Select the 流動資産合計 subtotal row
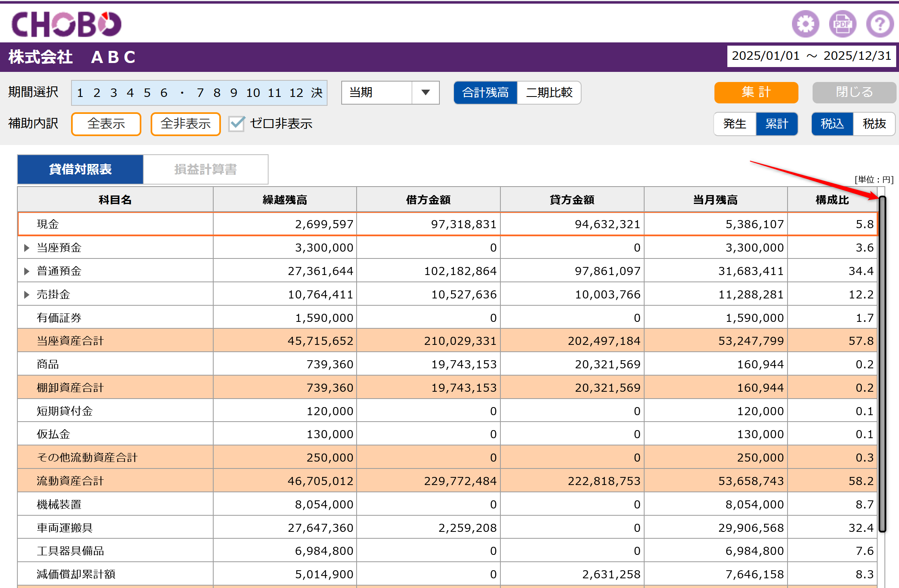899x588 pixels. point(447,481)
